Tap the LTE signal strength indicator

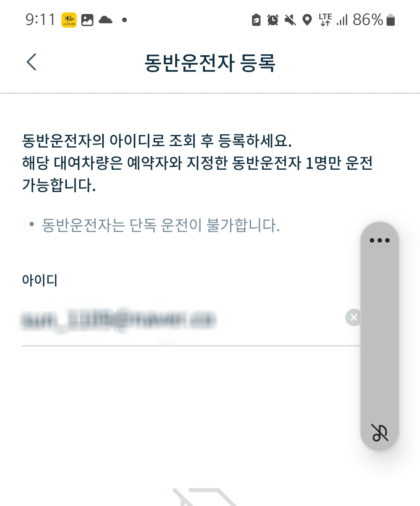333,20
